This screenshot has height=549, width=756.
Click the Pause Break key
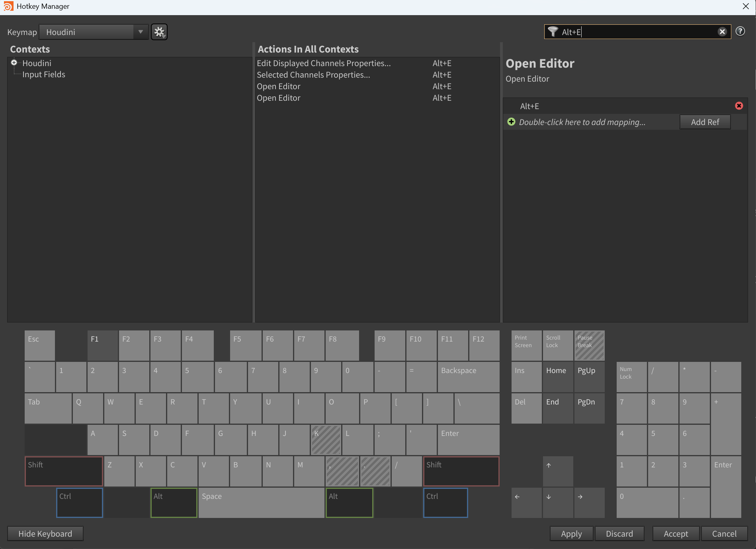click(x=590, y=346)
